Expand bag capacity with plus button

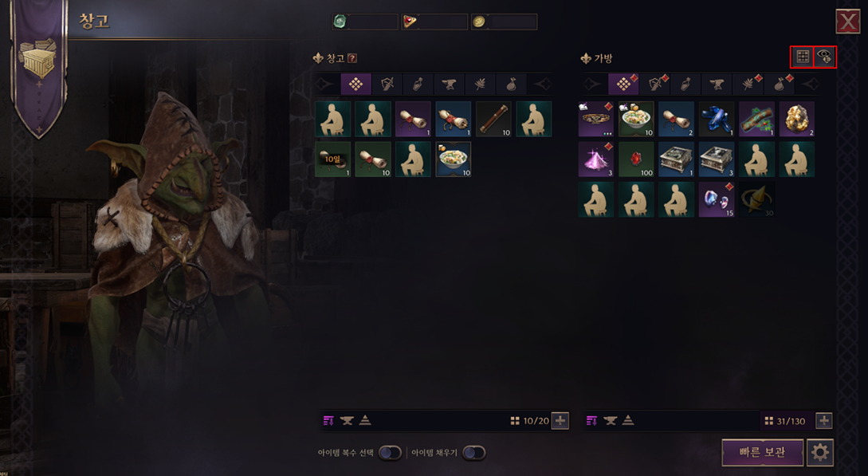[x=823, y=421]
